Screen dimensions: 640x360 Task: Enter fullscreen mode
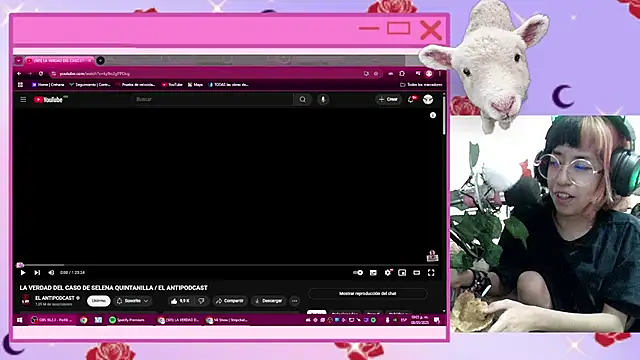431,272
